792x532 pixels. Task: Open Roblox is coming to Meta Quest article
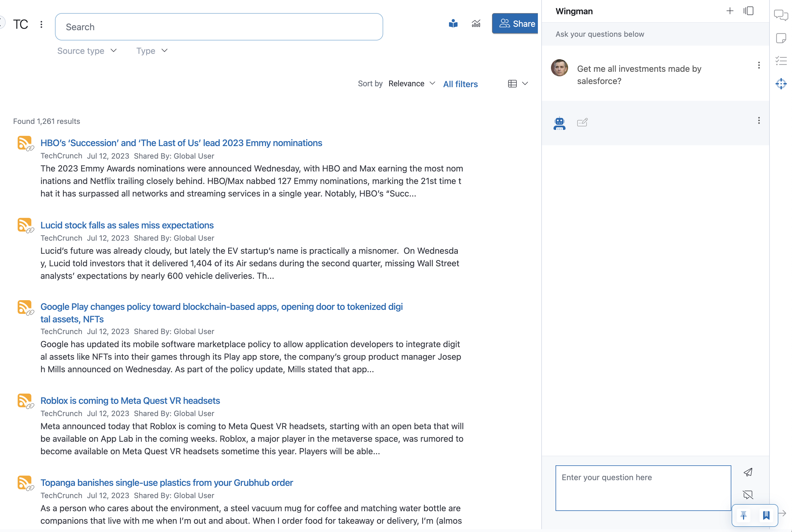coord(130,400)
